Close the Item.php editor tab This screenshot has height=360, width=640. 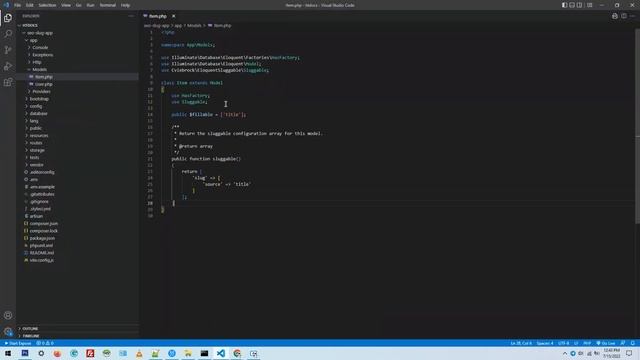[173, 16]
